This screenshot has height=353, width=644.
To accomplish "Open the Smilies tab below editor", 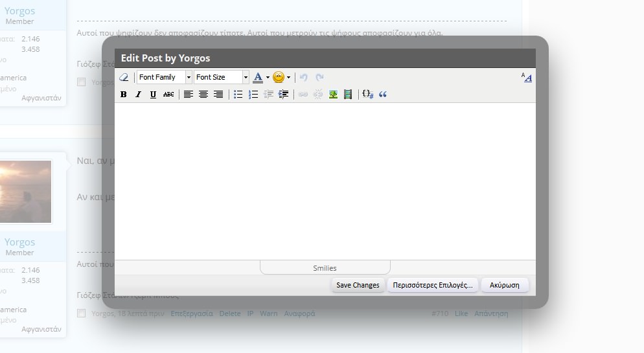I will (325, 268).
